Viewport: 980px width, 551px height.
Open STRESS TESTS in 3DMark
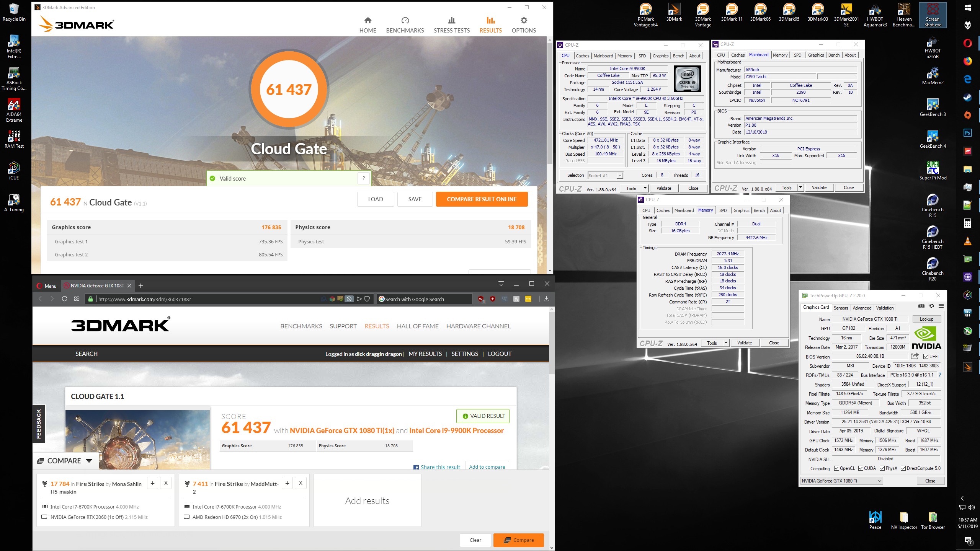pos(452,25)
